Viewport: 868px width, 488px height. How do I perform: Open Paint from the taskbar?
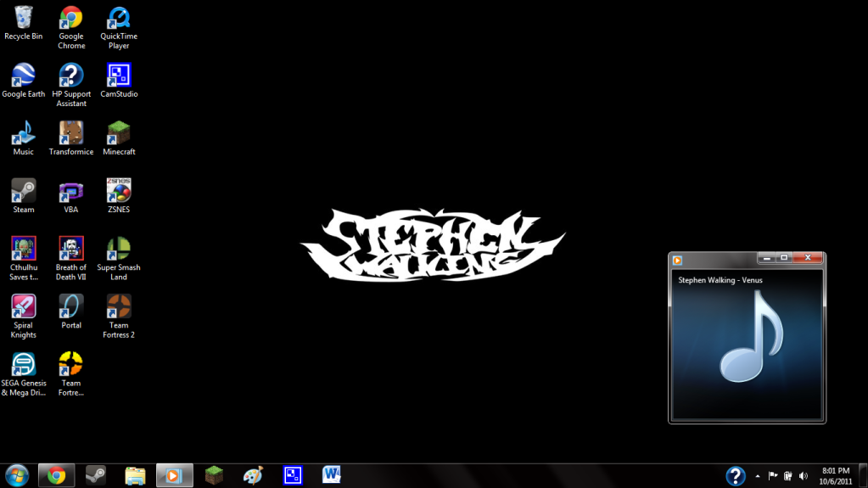coord(253,476)
